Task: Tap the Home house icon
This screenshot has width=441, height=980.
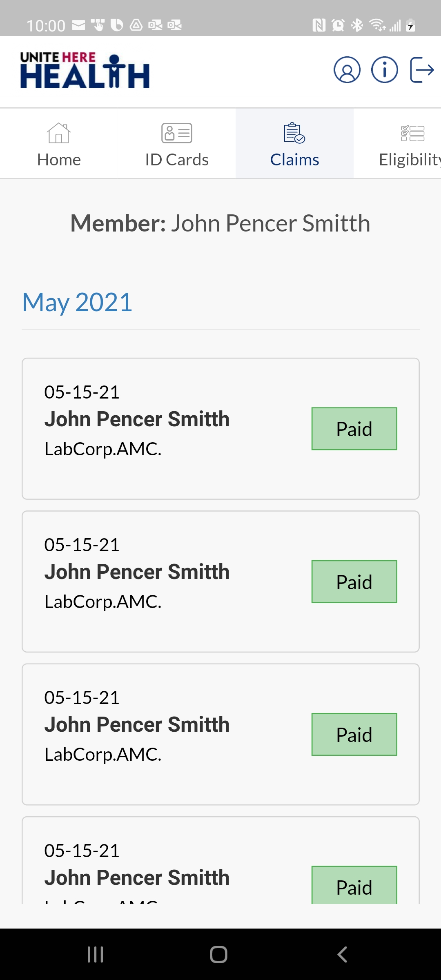Action: [59, 133]
